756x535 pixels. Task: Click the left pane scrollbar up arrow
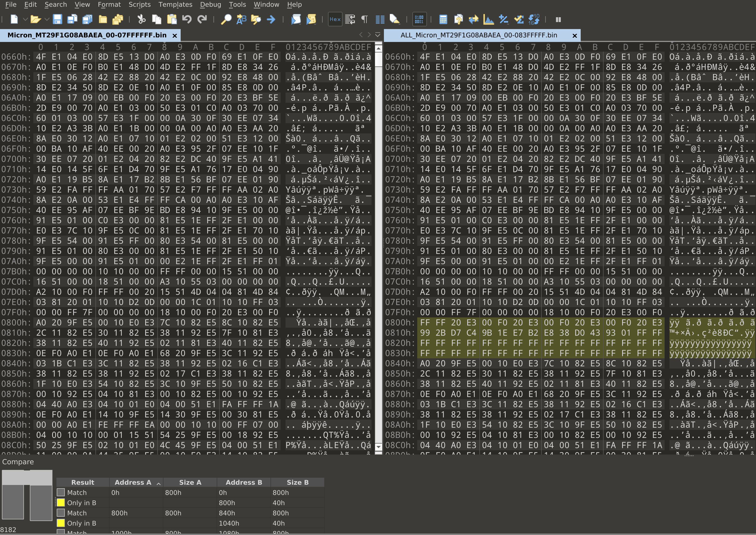pyautogui.click(x=379, y=48)
